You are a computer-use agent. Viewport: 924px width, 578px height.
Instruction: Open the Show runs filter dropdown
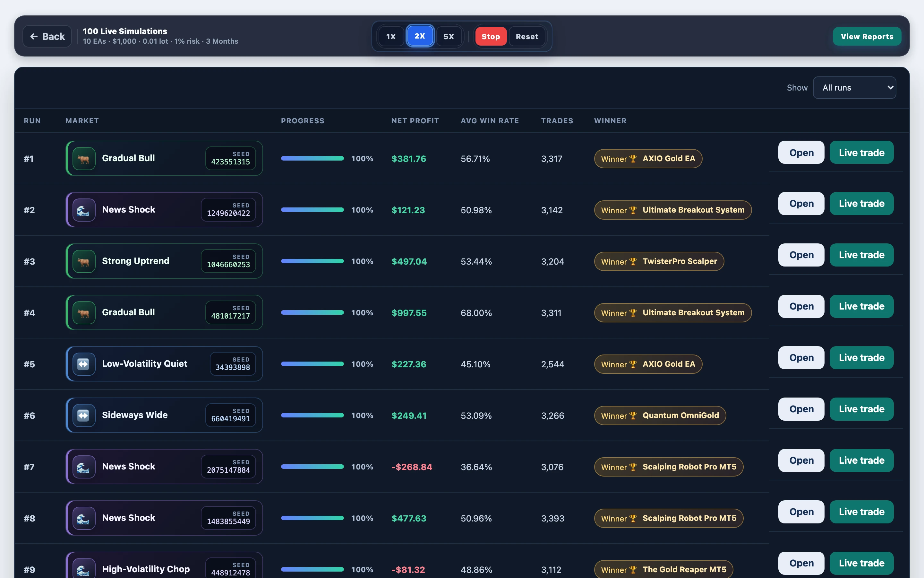point(854,88)
